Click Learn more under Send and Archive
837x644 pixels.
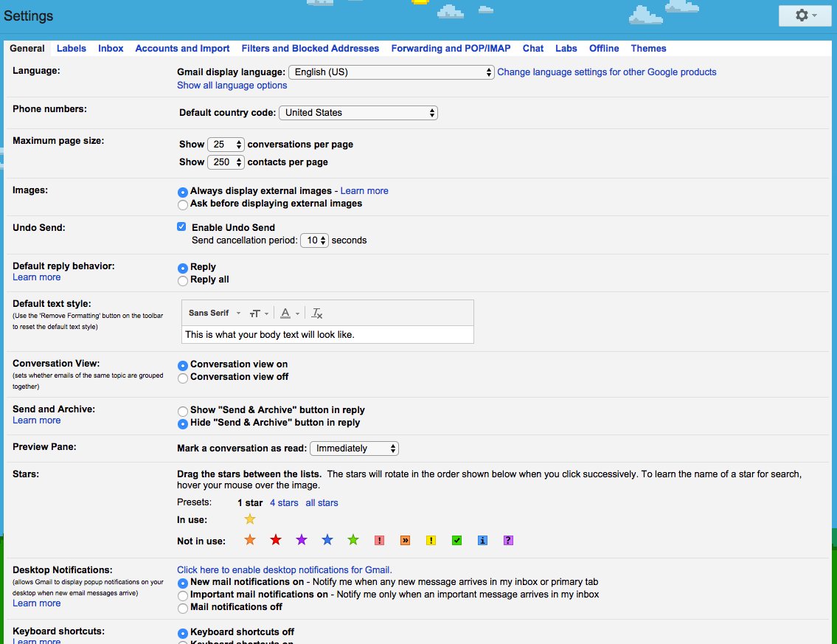pyautogui.click(x=36, y=420)
